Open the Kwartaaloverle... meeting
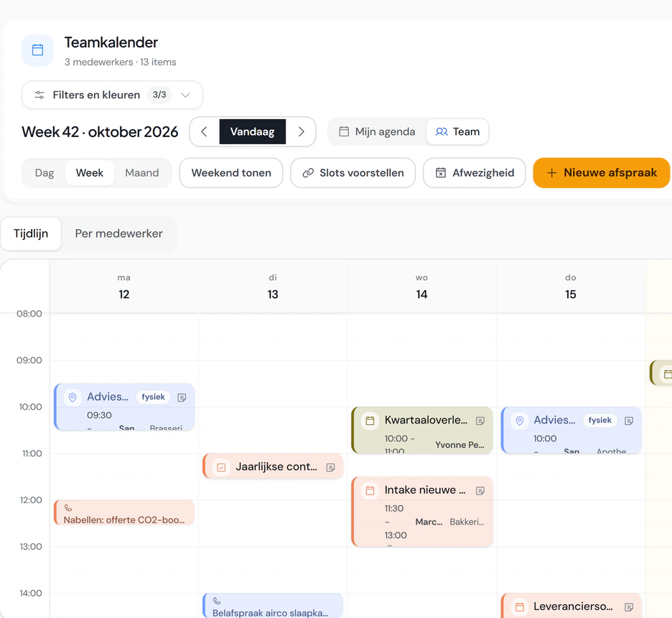Image resolution: width=672 pixels, height=618 pixels. 422,430
